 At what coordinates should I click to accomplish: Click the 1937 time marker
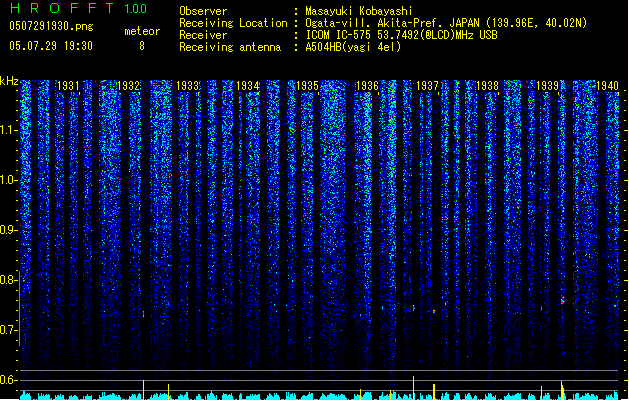tap(427, 86)
